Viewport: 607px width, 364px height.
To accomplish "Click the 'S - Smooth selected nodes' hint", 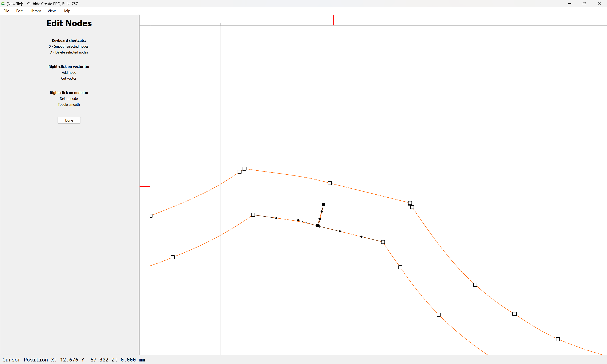I will click(69, 46).
